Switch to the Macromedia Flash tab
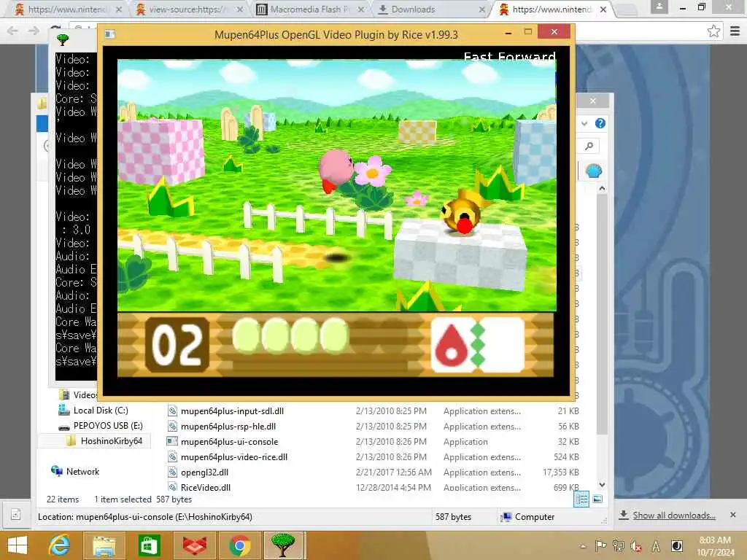This screenshot has width=747, height=560. (x=309, y=9)
